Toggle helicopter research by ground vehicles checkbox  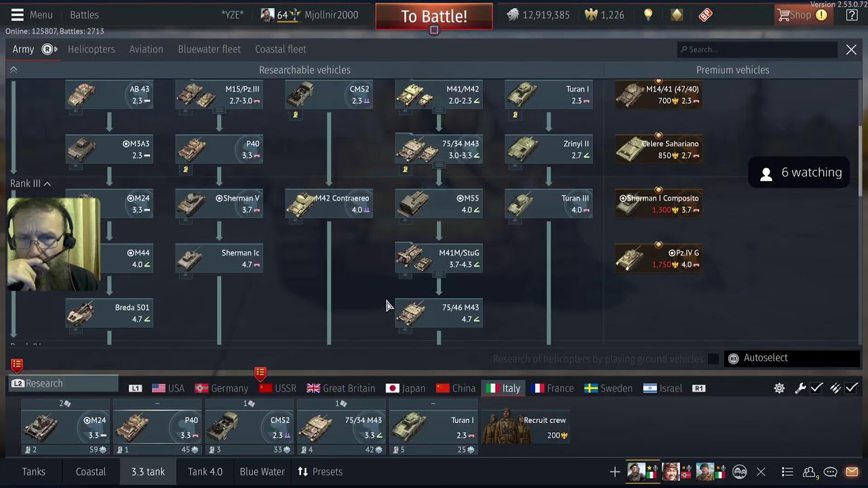click(713, 359)
